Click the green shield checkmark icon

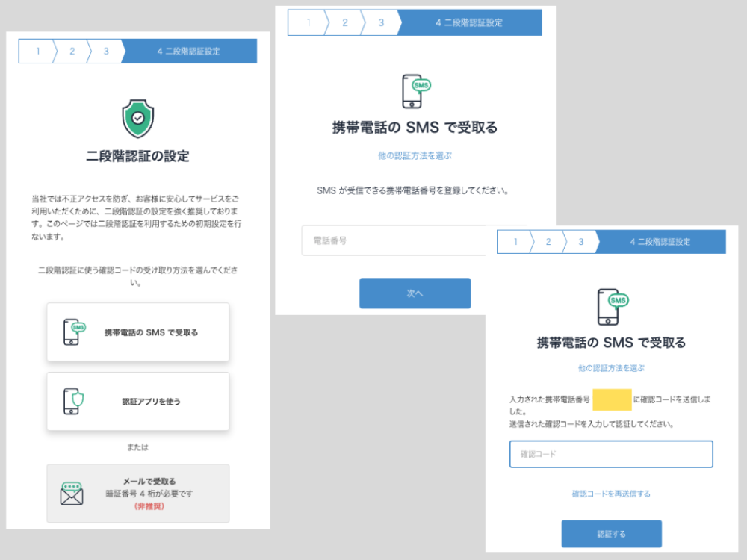coord(137,119)
